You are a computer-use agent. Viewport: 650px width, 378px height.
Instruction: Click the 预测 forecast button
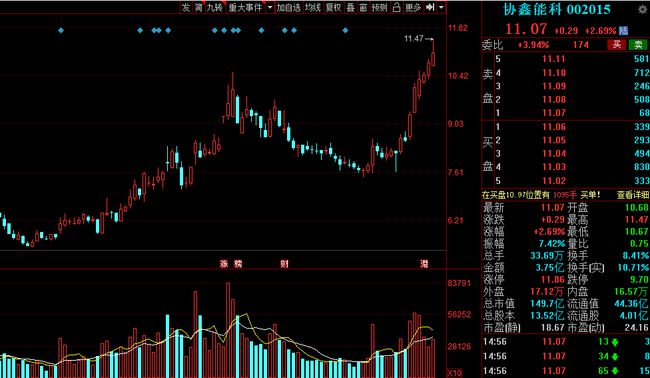coord(379,7)
